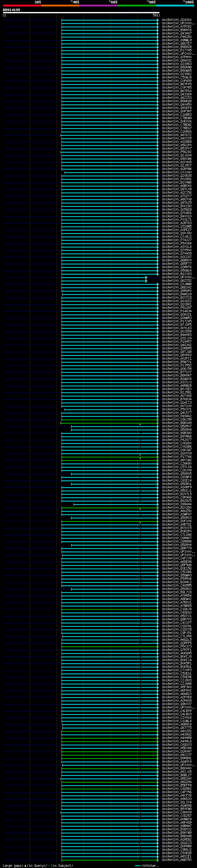Select the UniRef100_P51287 label
Image resolution: width=197 pixels, height=868 pixels.
point(177,308)
